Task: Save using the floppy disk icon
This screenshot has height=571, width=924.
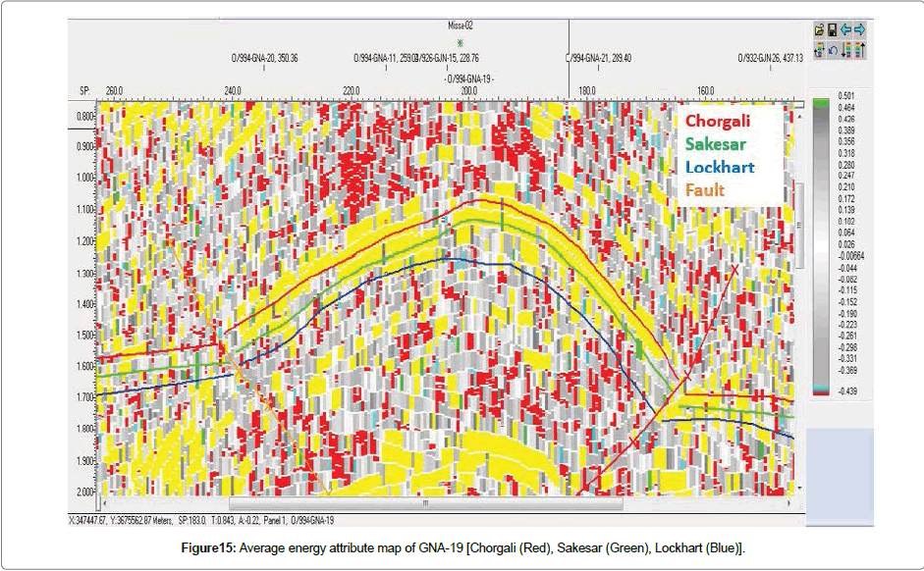Action: (x=832, y=30)
